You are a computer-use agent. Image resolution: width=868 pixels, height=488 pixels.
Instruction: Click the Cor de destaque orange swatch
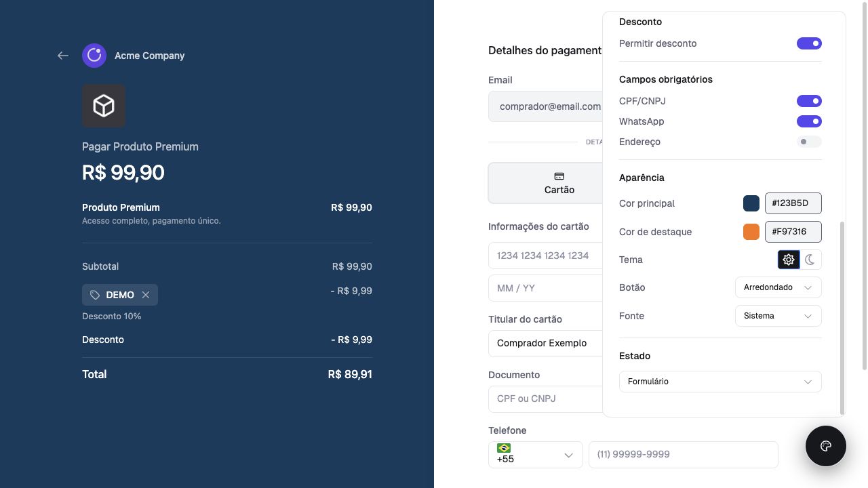[x=751, y=232]
